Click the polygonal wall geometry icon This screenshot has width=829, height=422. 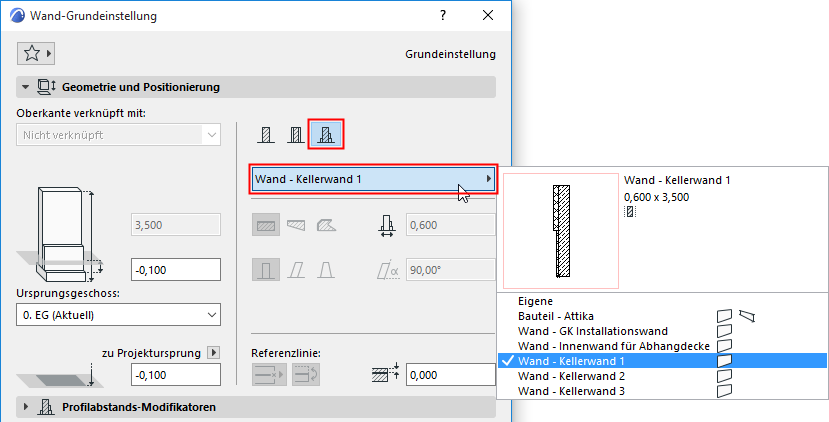[326, 227]
